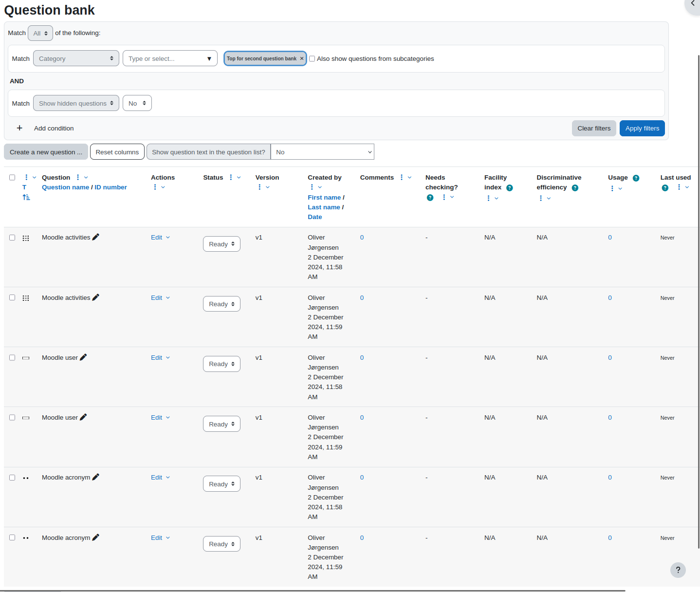Open Edit menu for second Moodle user
The height and width of the screenshot is (592, 700).
[161, 417]
